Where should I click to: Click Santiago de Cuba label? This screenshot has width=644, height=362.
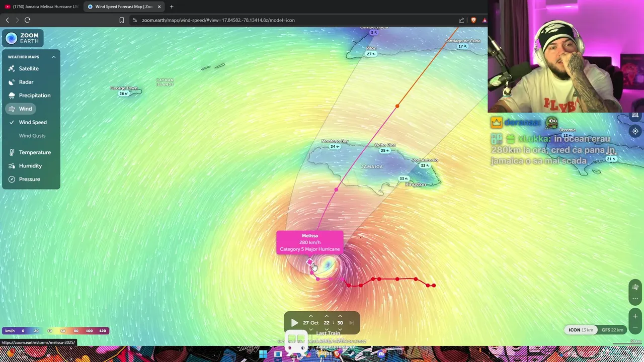point(463,41)
